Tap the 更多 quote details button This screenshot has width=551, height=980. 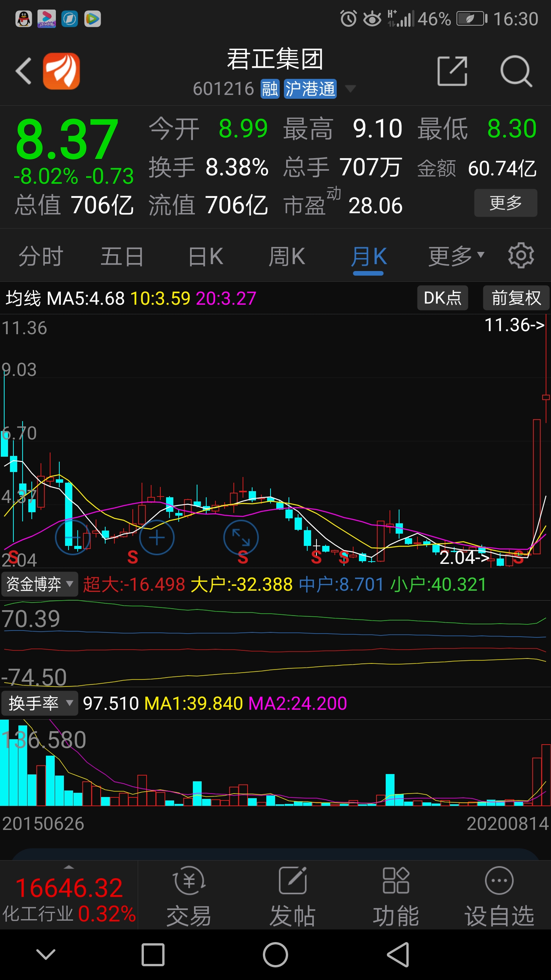point(506,203)
